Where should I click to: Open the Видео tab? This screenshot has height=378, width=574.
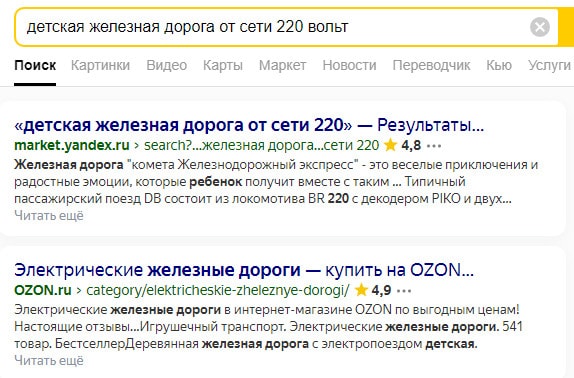tap(167, 66)
